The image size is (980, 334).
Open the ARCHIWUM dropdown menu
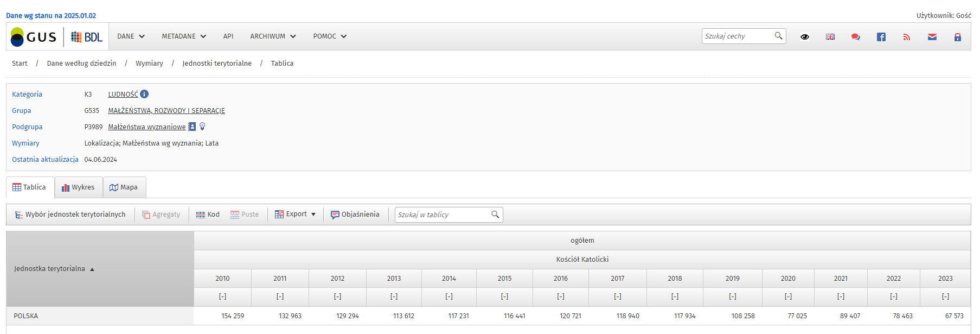pos(273,36)
